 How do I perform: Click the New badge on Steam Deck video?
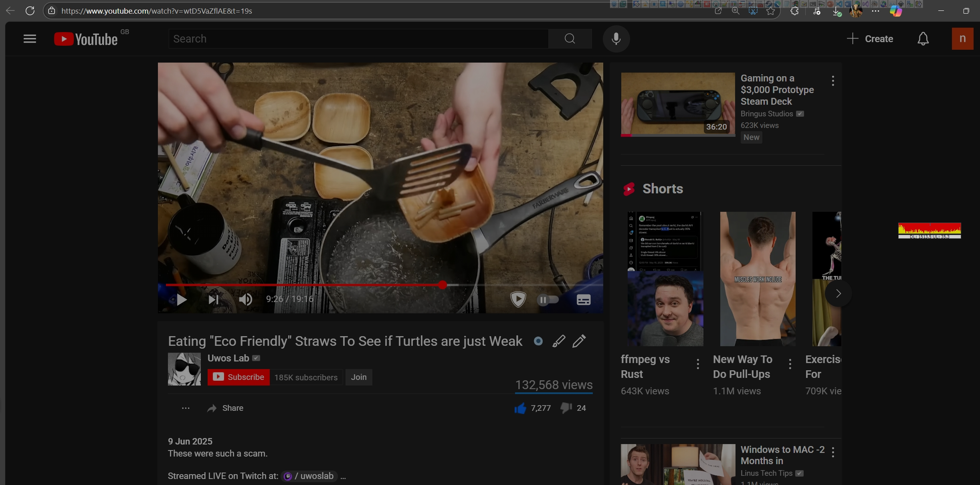(x=751, y=137)
